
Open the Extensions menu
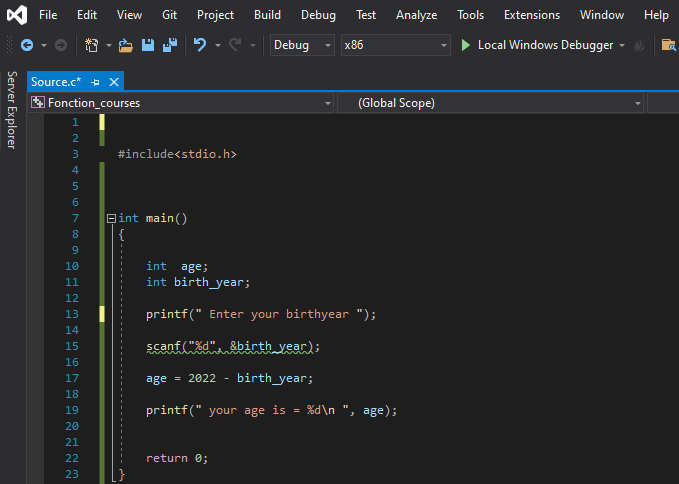click(x=532, y=15)
